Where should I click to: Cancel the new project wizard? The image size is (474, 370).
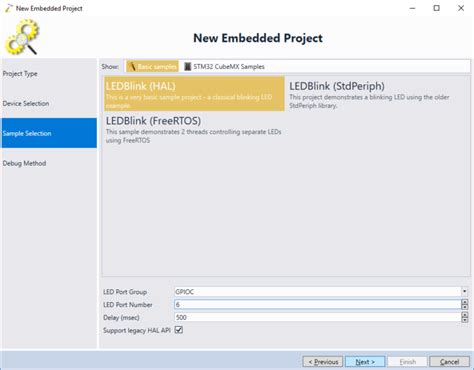tap(449, 362)
